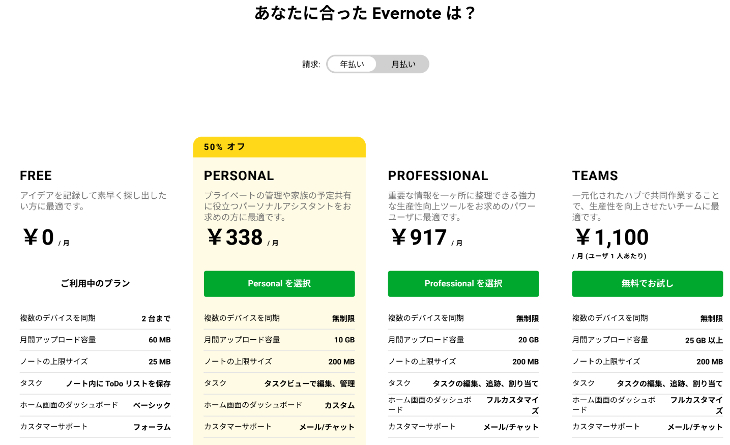Viewport: 730px width, 445px height.
Task: Click the 60 MB upload value
Action: [x=159, y=340]
